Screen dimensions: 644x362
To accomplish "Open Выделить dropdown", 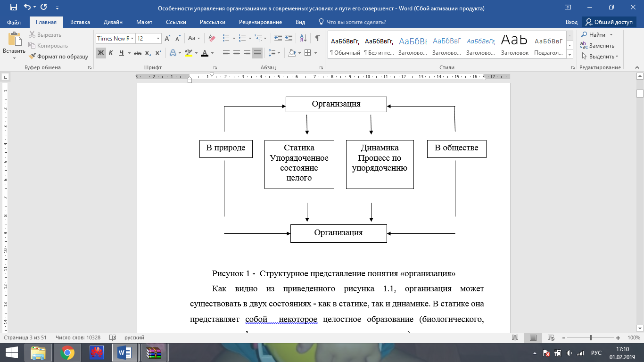I will [x=599, y=57].
